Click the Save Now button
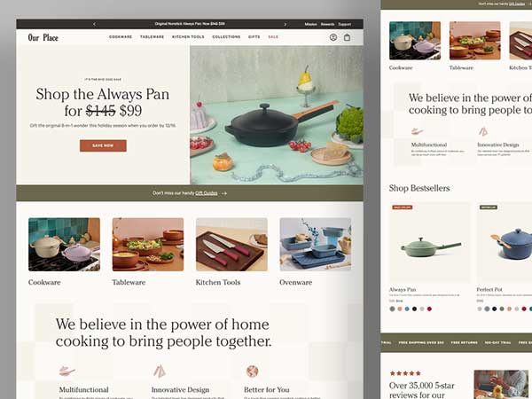Screen dimensions: 532x399 (x=103, y=145)
